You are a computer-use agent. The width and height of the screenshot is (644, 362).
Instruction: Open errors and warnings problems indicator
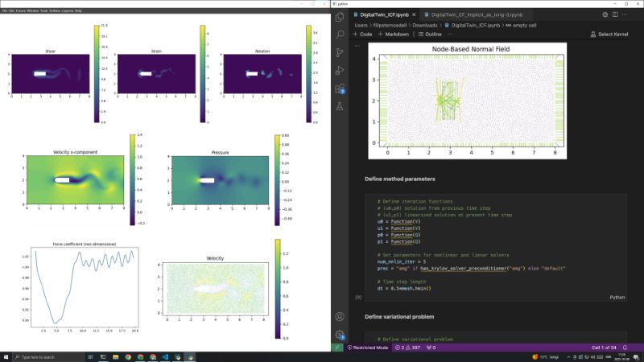click(407, 348)
